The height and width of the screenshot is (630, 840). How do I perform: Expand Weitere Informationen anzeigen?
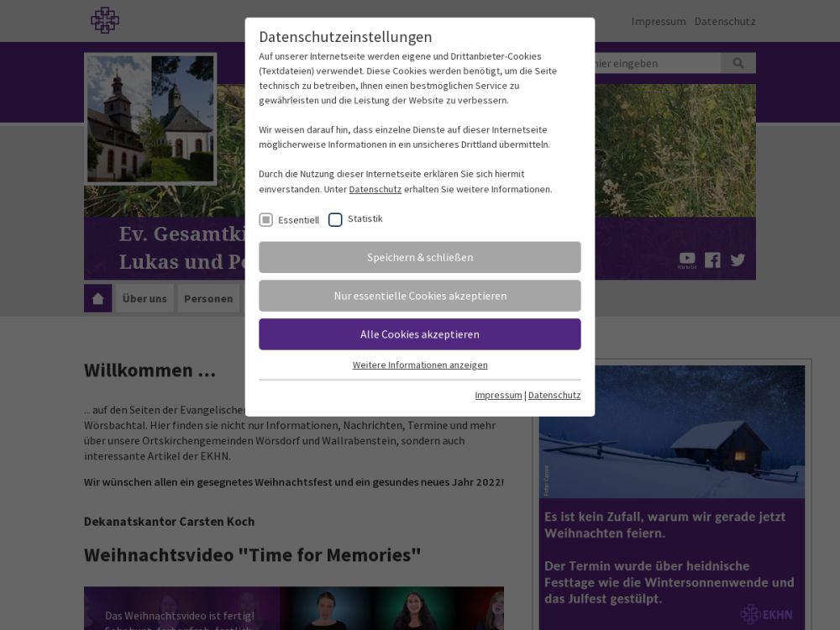tap(420, 365)
